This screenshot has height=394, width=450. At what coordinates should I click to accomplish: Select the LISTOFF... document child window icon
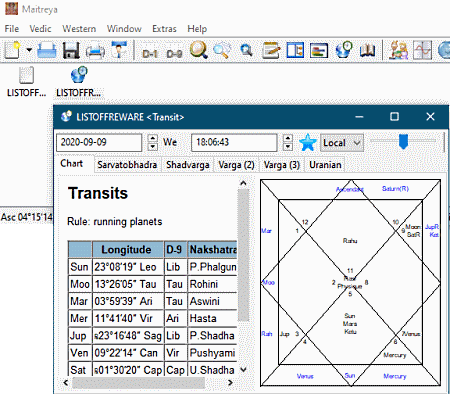coord(26,82)
